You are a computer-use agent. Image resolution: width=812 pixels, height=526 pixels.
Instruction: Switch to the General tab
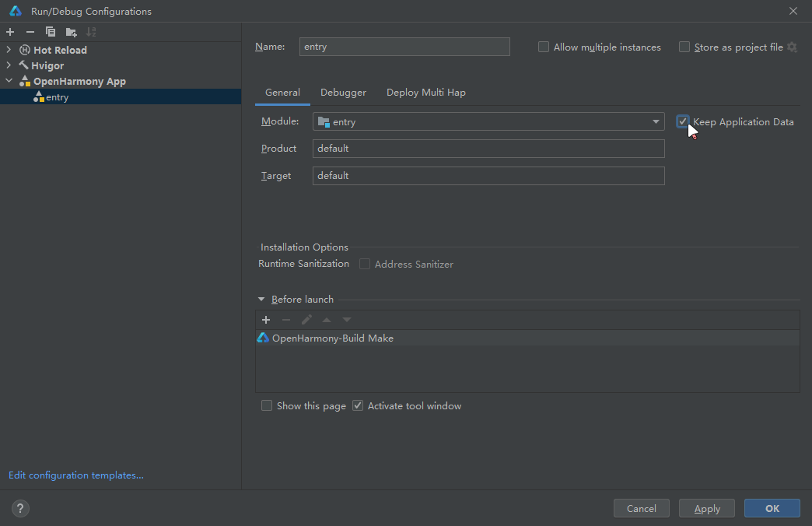[x=282, y=93]
